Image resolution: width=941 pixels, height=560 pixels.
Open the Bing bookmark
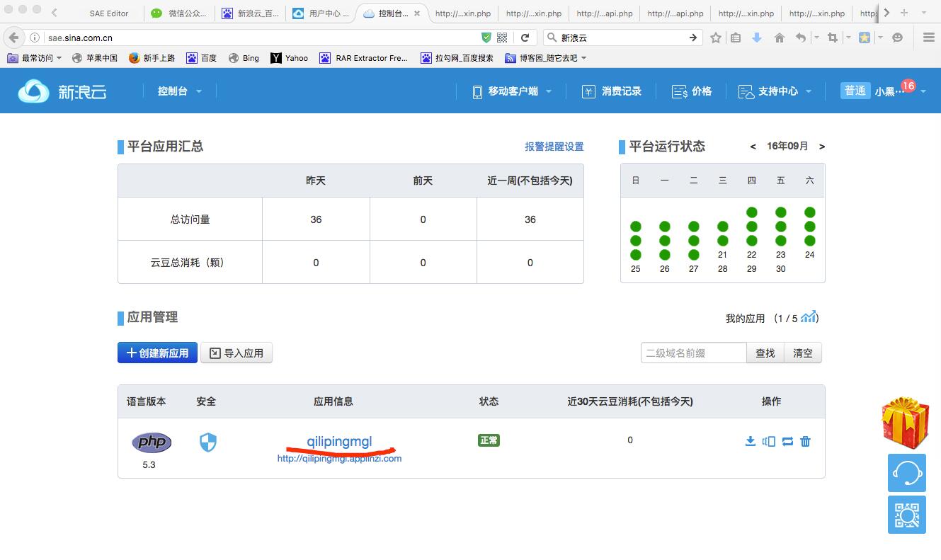[x=244, y=58]
